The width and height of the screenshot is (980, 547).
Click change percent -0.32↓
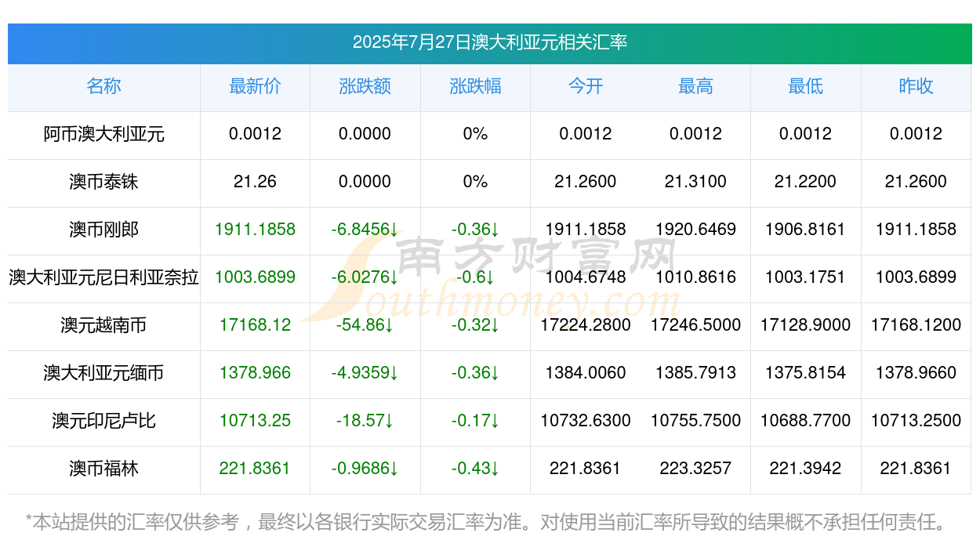475,325
